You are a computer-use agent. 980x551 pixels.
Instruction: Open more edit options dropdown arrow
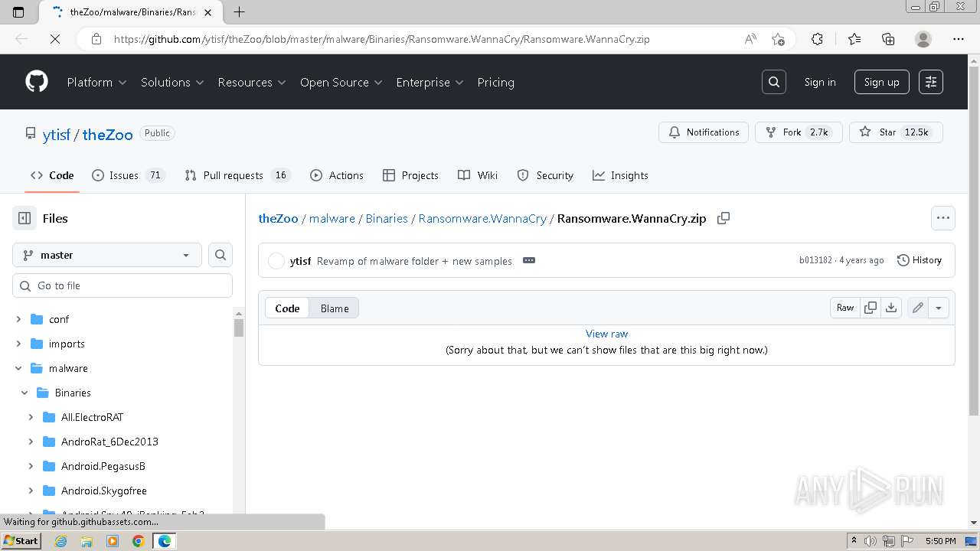(938, 308)
